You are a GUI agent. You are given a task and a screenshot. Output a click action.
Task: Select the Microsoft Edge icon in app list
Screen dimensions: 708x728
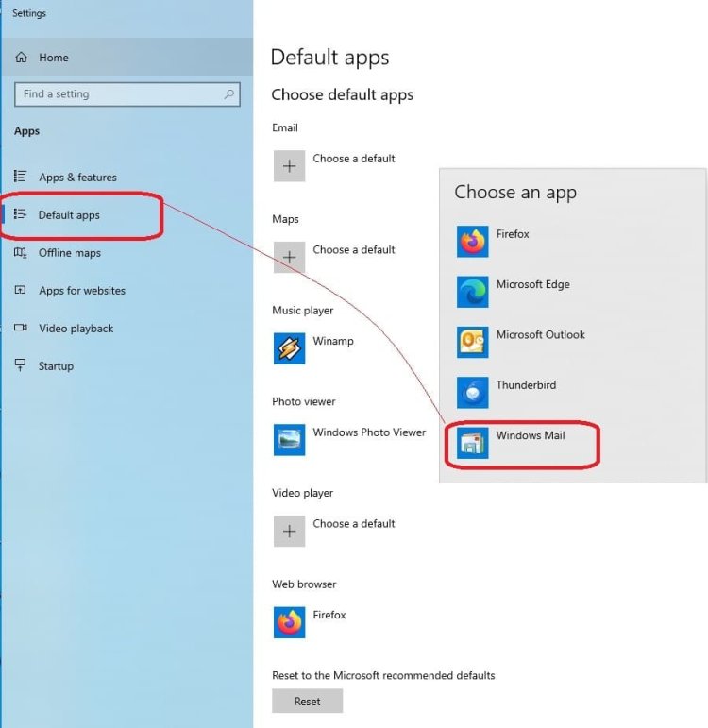coord(472,292)
